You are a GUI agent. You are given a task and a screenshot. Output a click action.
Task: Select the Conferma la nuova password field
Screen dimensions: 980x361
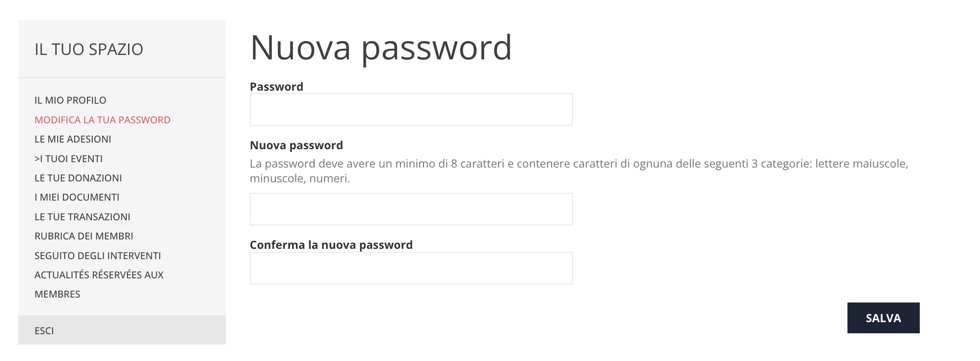click(x=411, y=268)
